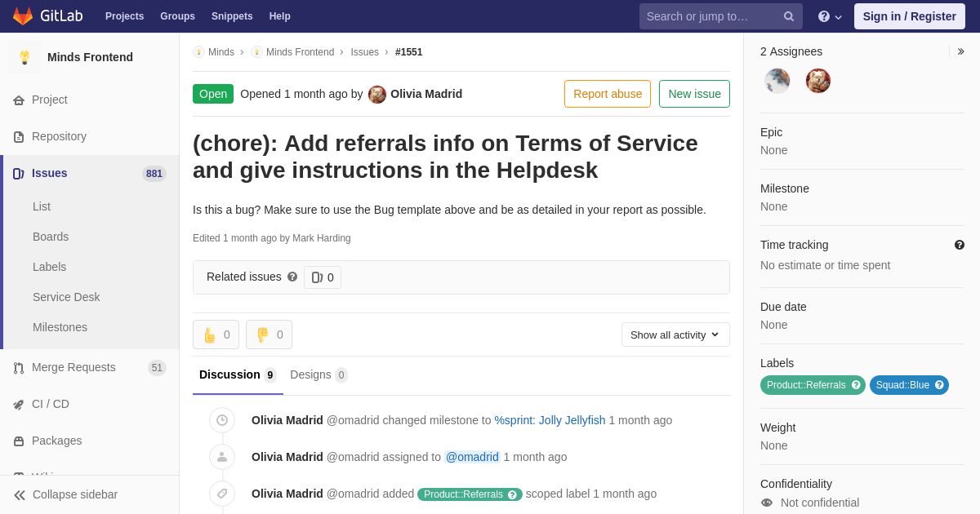Click the GitLab fox logo
980x514 pixels.
tap(23, 16)
